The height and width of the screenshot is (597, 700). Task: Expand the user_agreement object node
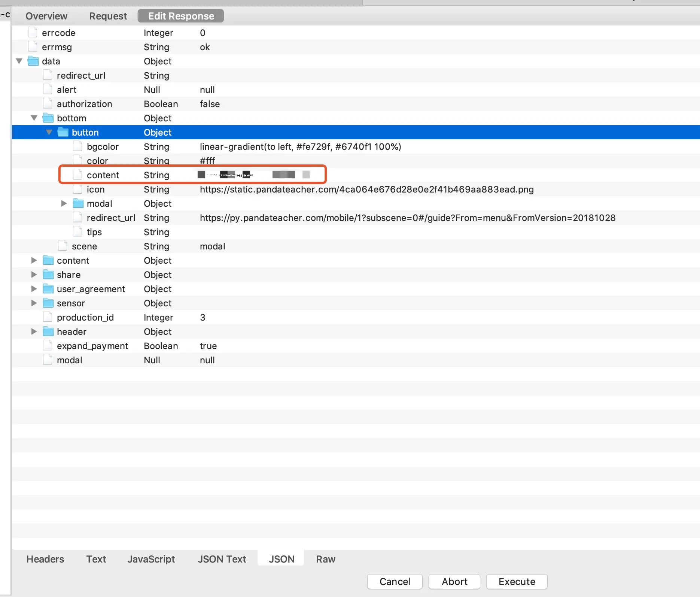pos(34,289)
